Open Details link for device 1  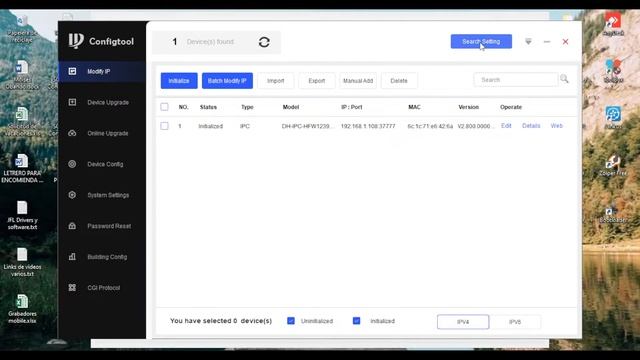click(x=531, y=126)
